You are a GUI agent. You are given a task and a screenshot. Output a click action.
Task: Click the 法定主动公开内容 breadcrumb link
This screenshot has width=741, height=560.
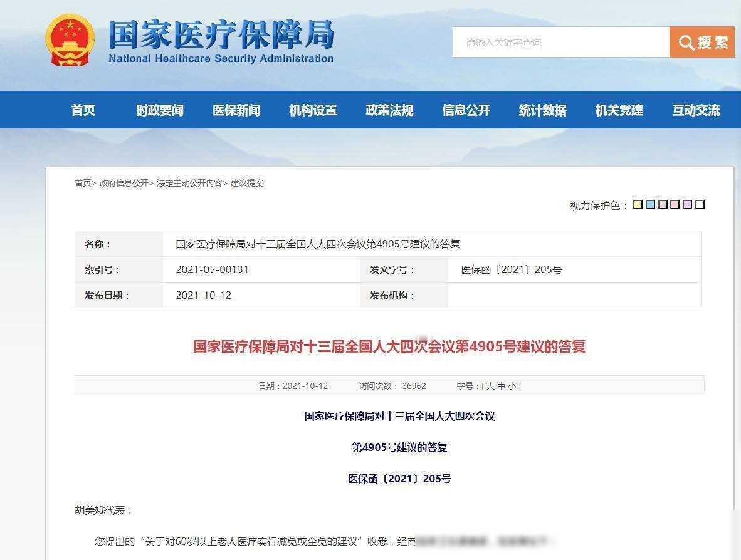(189, 183)
